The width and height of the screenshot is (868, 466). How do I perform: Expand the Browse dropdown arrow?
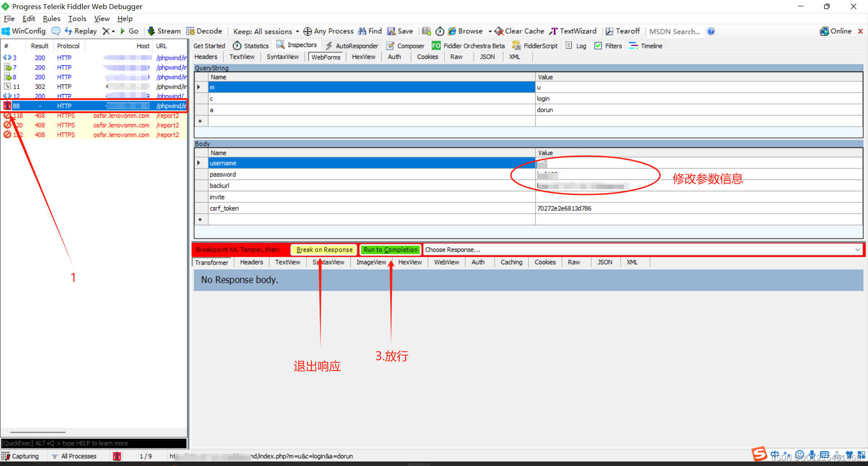pyautogui.click(x=490, y=31)
